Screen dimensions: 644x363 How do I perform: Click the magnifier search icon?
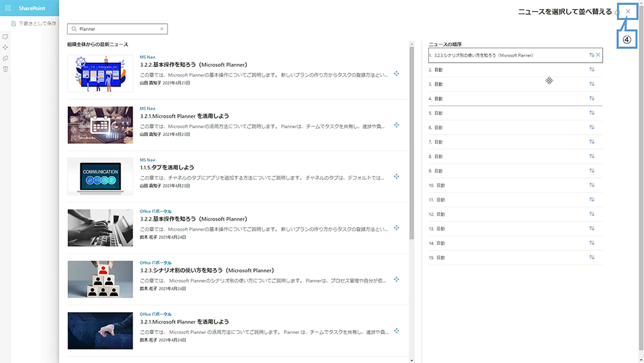point(74,29)
